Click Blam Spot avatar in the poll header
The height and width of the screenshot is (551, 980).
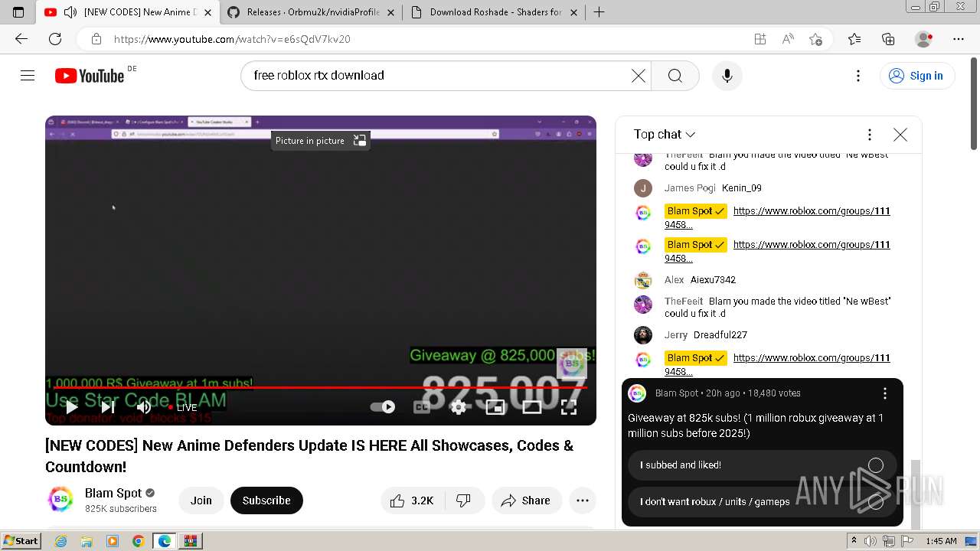point(637,393)
